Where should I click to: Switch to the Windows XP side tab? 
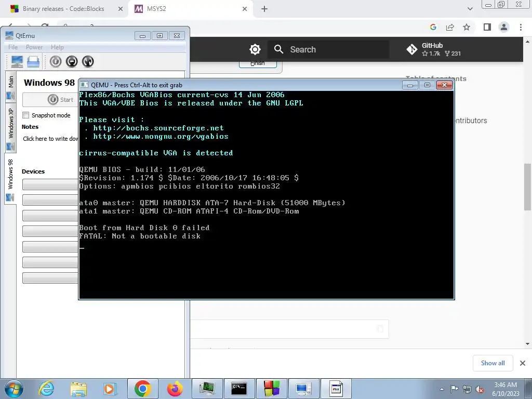(10, 129)
